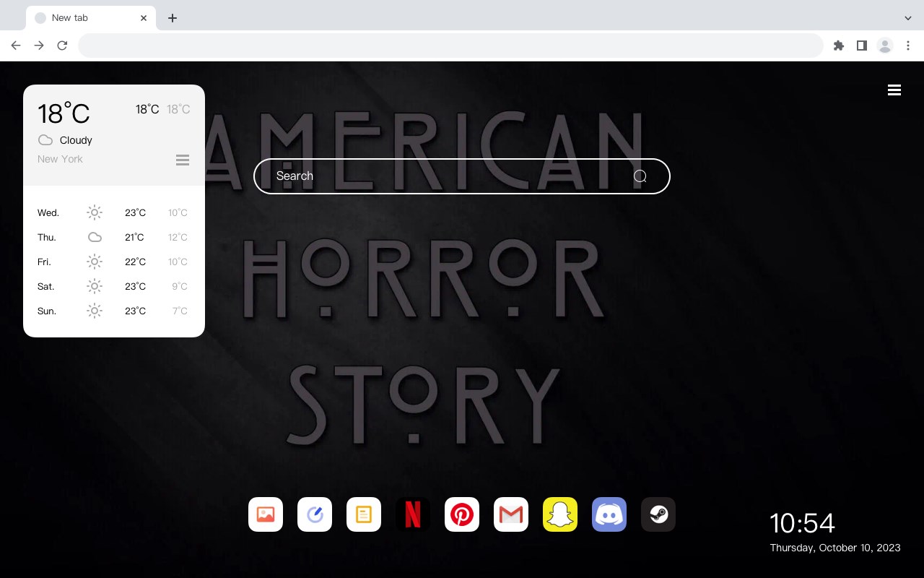Screen dimensions: 924x578
Task: Reload the page
Action: (62, 46)
